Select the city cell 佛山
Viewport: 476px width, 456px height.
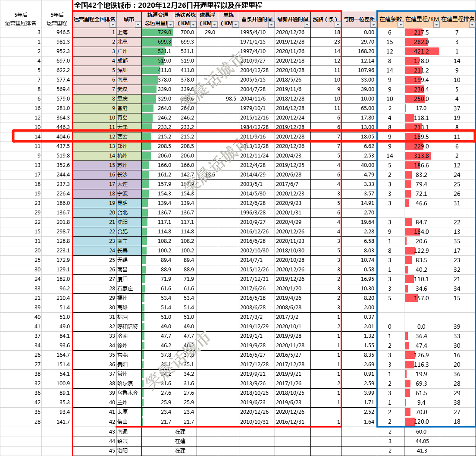coord(129,421)
